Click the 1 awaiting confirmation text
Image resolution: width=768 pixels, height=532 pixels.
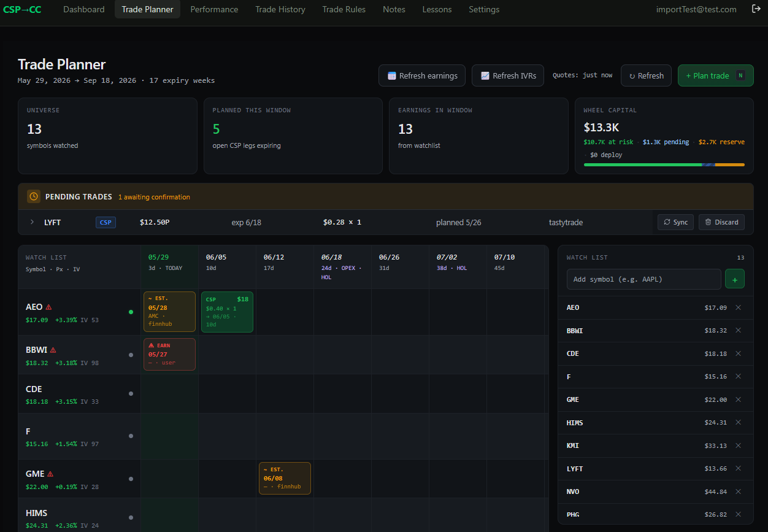click(154, 197)
